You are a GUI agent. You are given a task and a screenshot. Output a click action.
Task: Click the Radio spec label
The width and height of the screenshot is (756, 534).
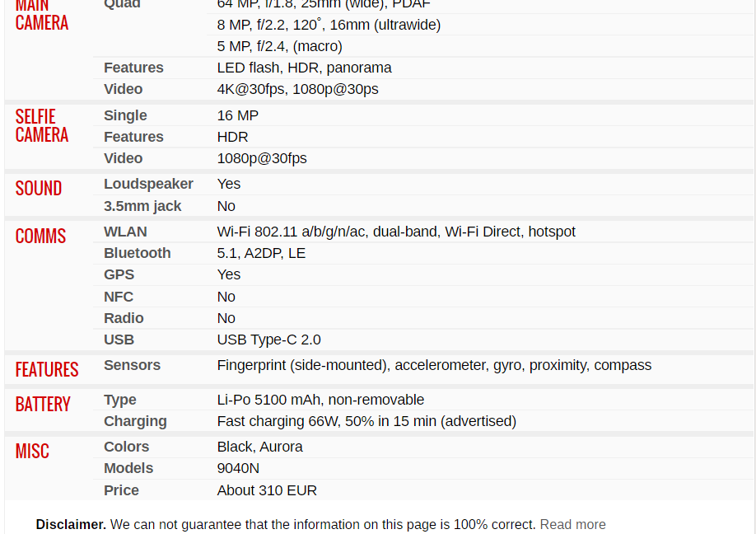pyautogui.click(x=124, y=318)
